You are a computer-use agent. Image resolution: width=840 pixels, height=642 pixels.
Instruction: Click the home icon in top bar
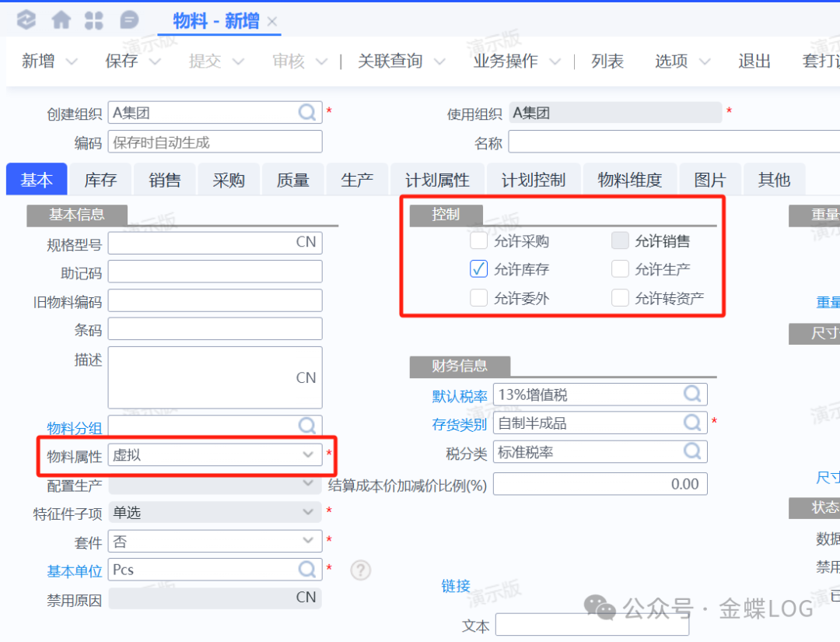pos(61,20)
